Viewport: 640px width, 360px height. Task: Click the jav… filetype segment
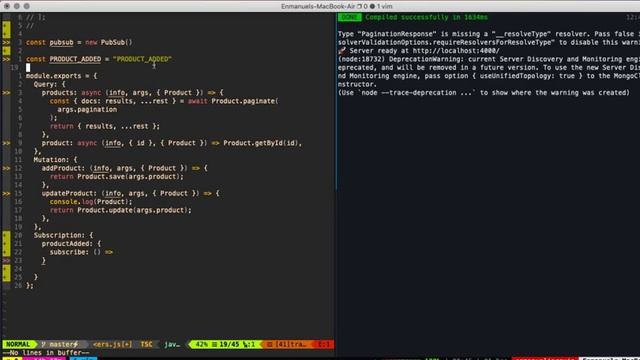(172, 344)
